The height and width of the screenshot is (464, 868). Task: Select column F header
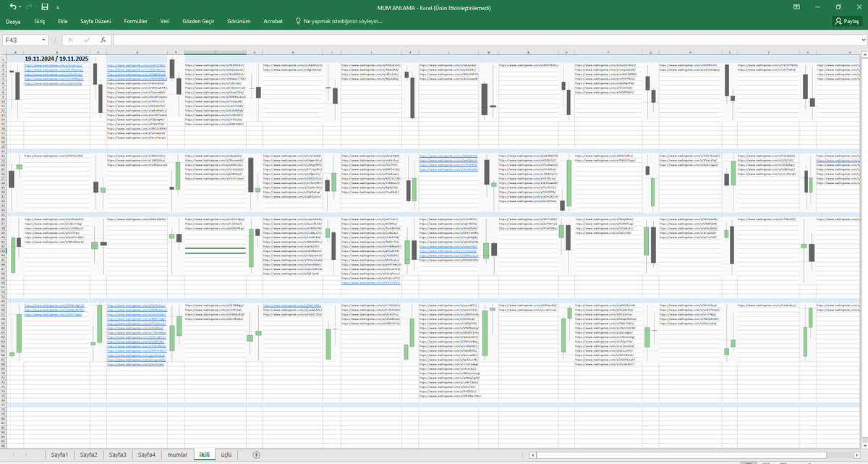[215, 53]
